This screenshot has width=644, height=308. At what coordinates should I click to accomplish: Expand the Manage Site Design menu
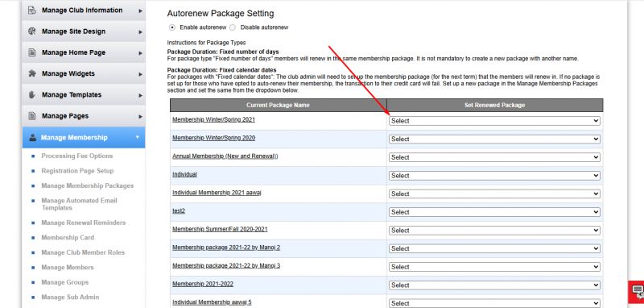click(140, 31)
